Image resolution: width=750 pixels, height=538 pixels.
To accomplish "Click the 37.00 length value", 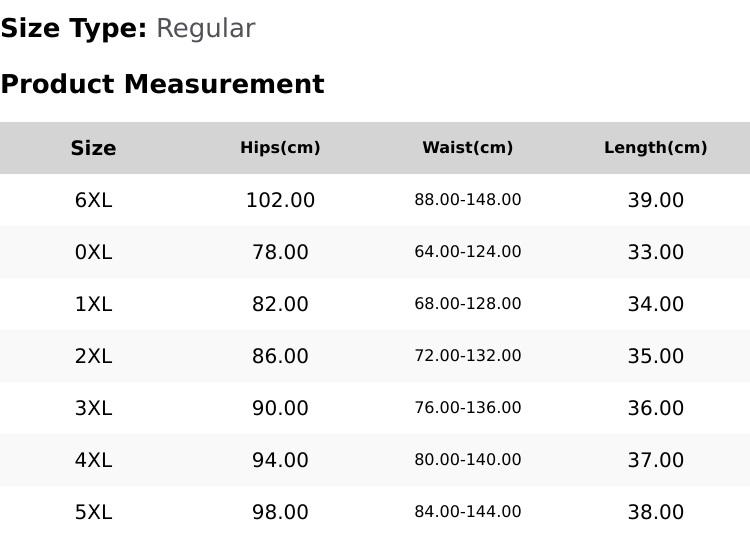I will pyautogui.click(x=655, y=460).
